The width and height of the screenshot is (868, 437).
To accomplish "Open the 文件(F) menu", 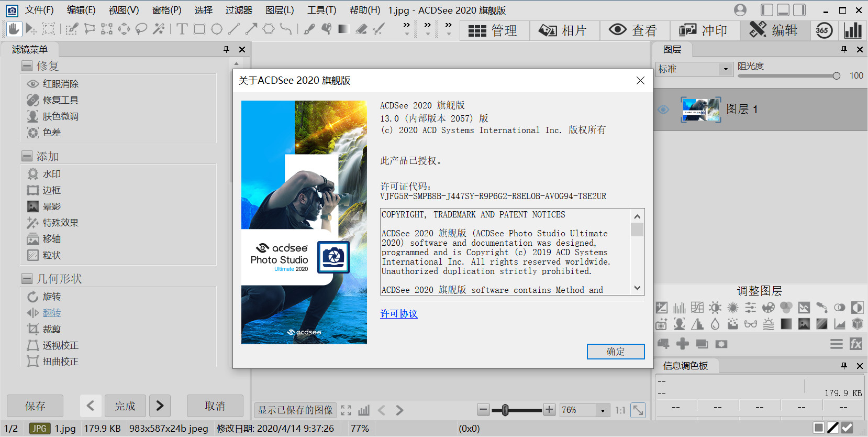I will coord(39,10).
